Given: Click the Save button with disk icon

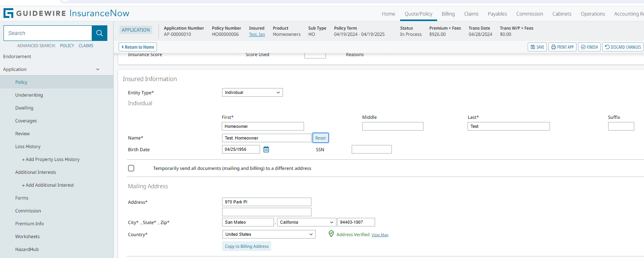Looking at the screenshot, I should [x=537, y=47].
